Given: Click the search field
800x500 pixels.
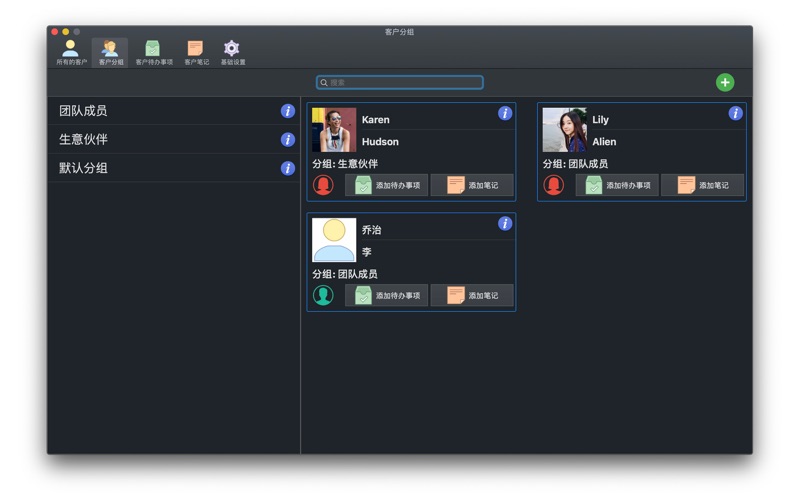Looking at the screenshot, I should click(400, 82).
